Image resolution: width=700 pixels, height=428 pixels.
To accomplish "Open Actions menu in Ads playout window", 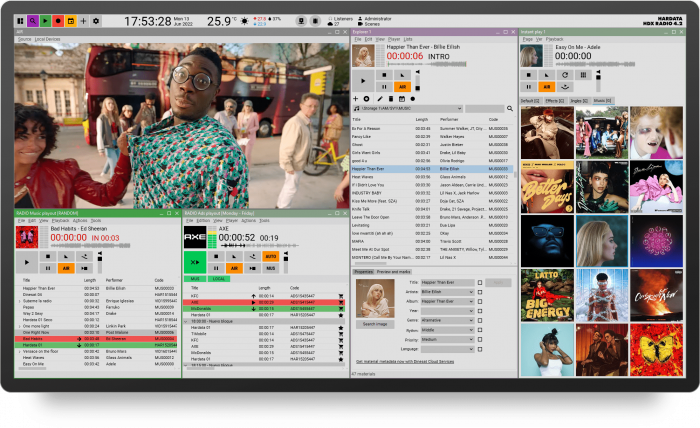I will click(x=248, y=220).
